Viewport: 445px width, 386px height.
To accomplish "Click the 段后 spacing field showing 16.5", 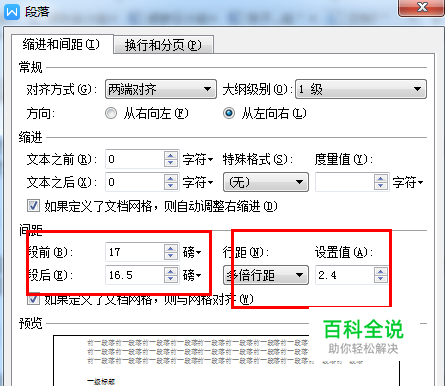I will pyautogui.click(x=135, y=275).
